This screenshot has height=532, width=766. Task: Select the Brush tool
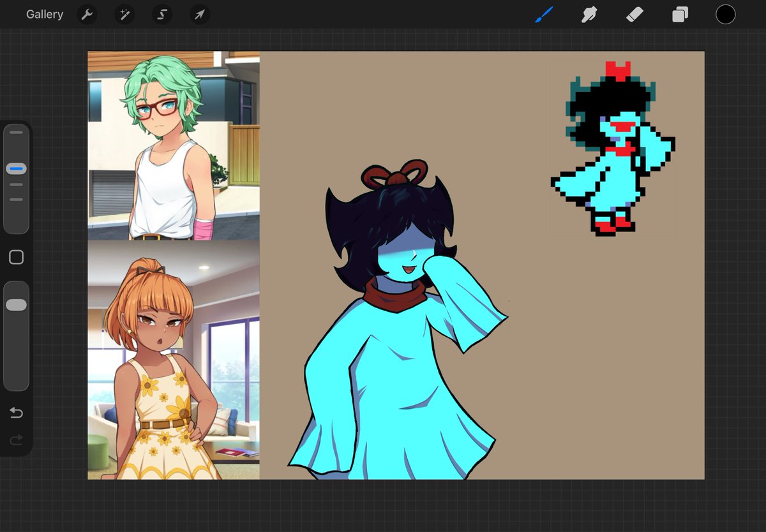[x=544, y=14]
